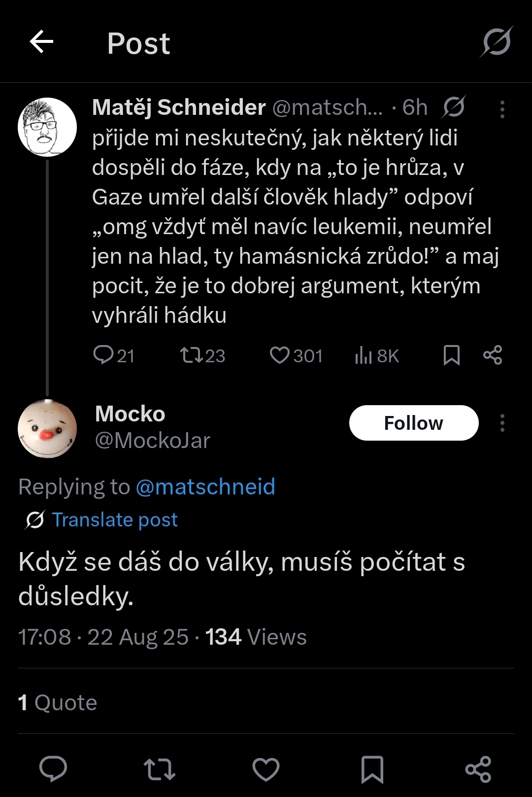Click Translate post link
Viewport: 532px width, 797px height.
click(114, 520)
